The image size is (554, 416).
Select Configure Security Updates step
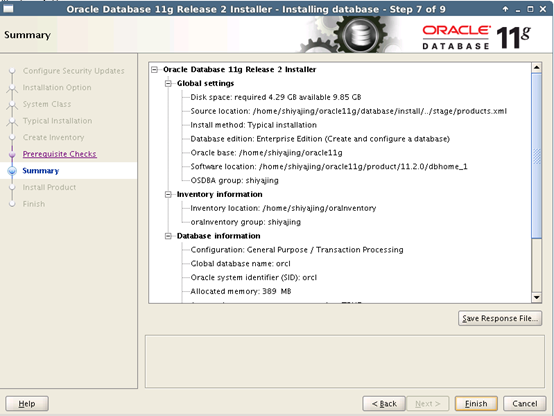pyautogui.click(x=73, y=71)
